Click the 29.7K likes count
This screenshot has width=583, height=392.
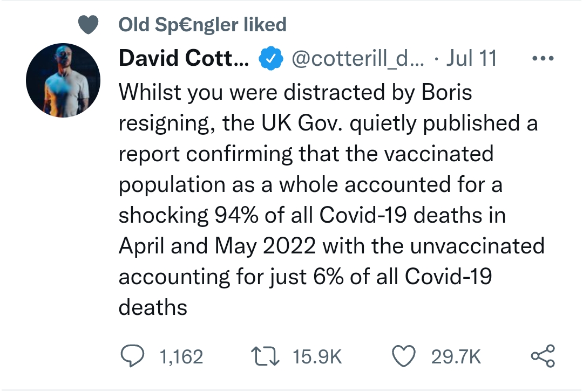(x=456, y=357)
